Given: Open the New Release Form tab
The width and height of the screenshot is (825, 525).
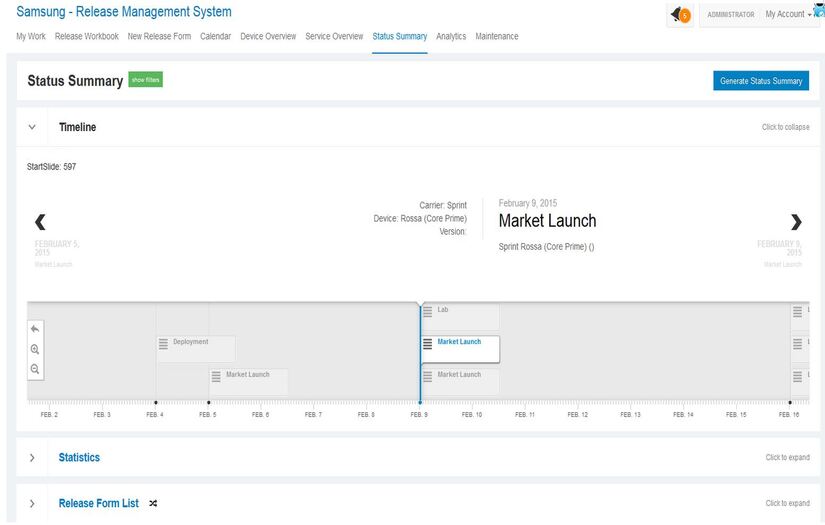Looking at the screenshot, I should 159,36.
